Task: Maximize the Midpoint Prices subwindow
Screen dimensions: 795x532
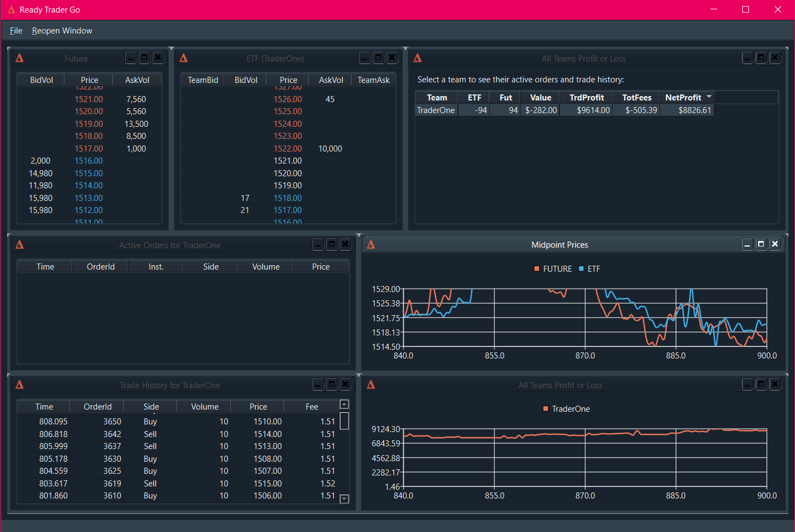Action: [761, 244]
